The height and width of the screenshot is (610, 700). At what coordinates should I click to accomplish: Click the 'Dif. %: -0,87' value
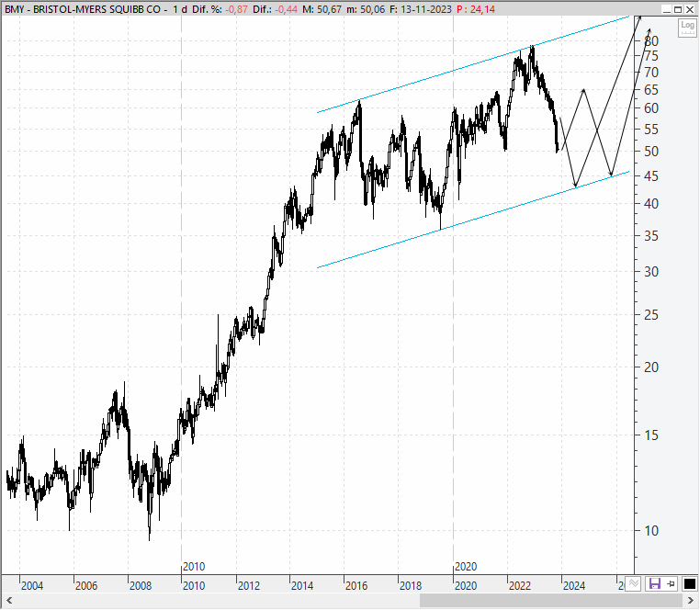[x=220, y=9]
